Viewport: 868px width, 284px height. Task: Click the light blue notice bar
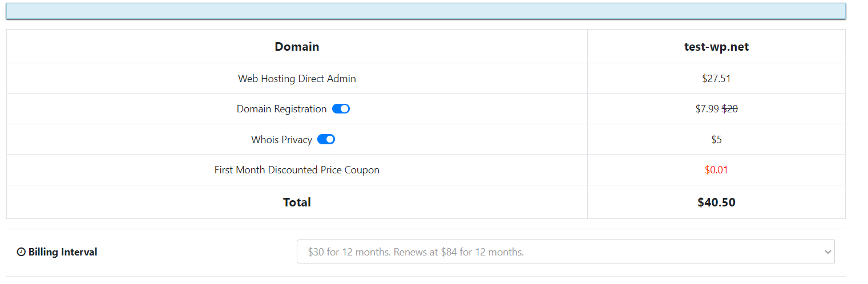426,11
